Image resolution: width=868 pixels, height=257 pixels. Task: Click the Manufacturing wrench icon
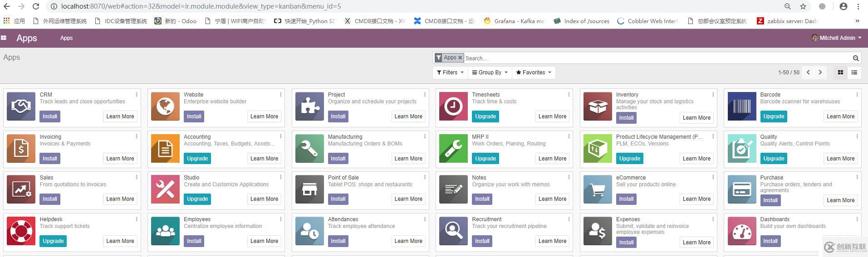pyautogui.click(x=309, y=149)
